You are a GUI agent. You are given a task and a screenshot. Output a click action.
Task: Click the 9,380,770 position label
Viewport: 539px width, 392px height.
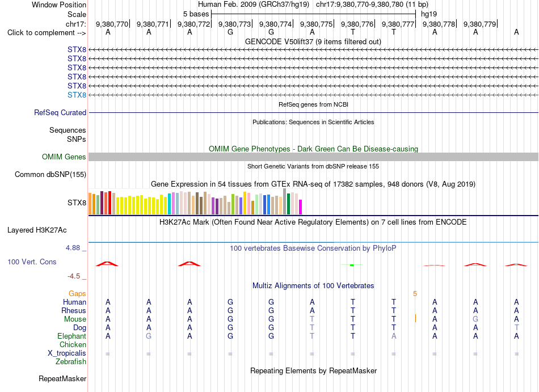(112, 24)
